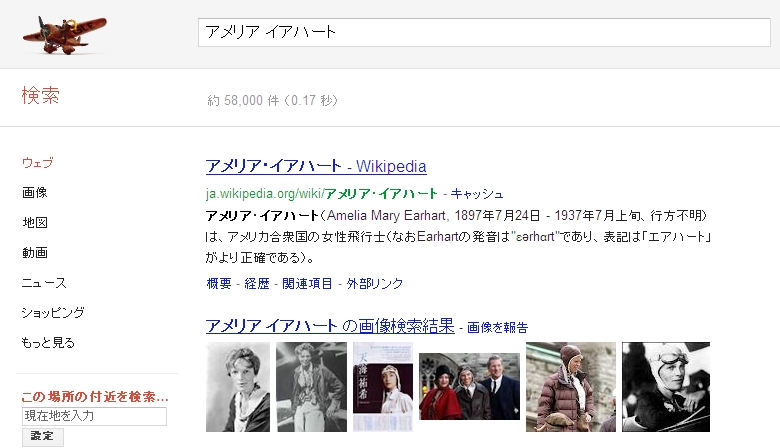
Task: Open the アメリア・イアハート - Wikipedia result title
Action: tap(316, 166)
